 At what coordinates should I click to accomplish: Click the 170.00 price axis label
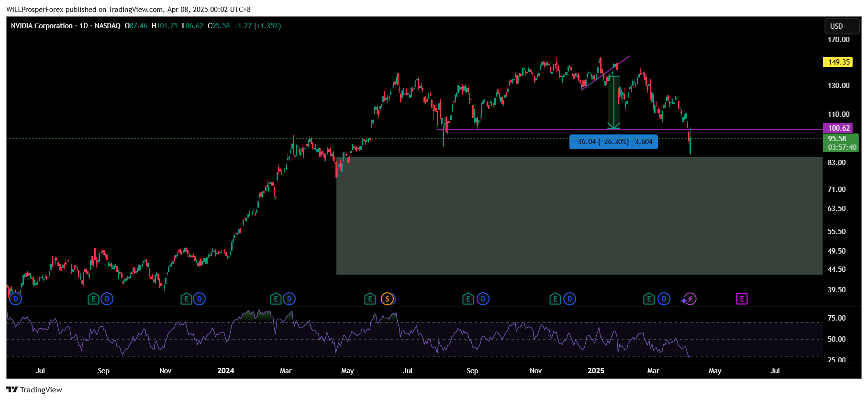(x=838, y=40)
